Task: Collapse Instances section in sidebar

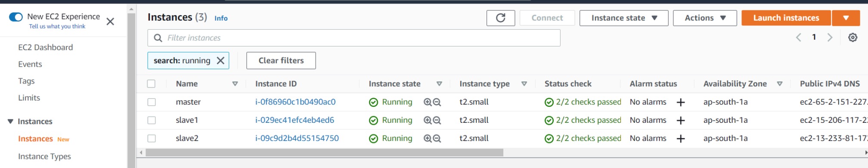Action: click(10, 121)
